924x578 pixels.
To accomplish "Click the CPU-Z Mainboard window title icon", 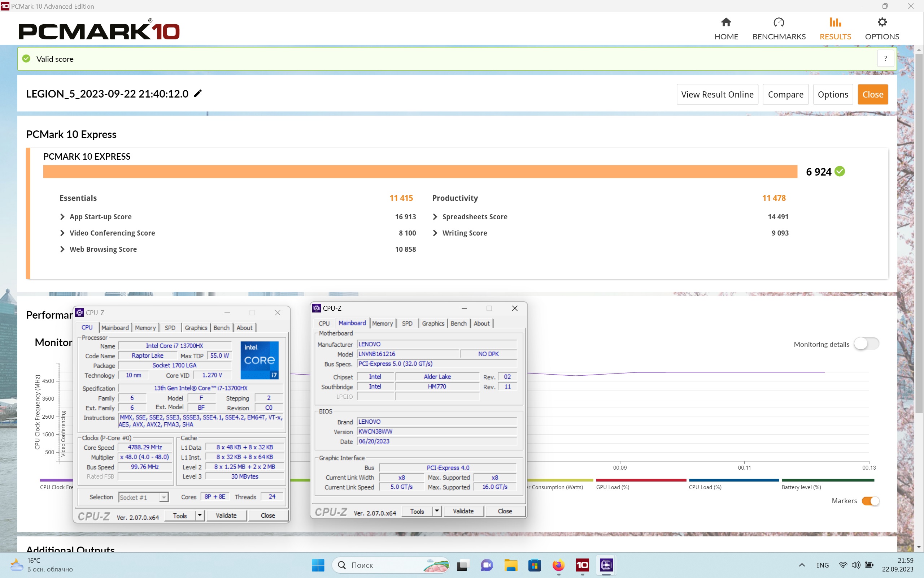I will point(317,308).
